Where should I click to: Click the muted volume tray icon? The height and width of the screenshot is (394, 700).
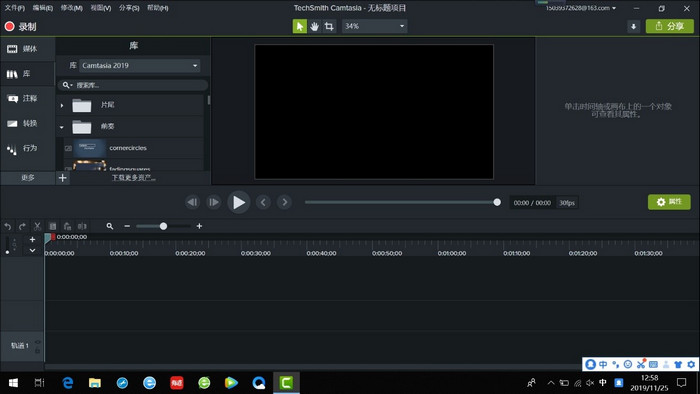point(590,383)
